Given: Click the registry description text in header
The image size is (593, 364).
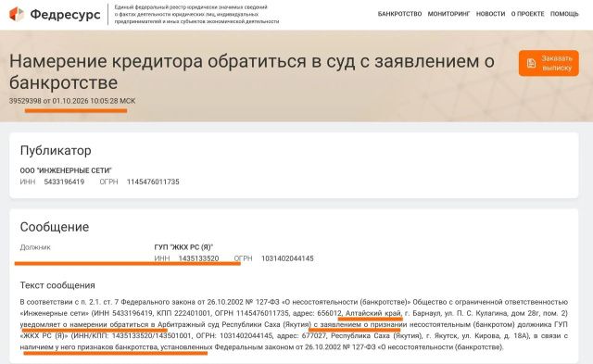Looking at the screenshot, I should coord(196,15).
